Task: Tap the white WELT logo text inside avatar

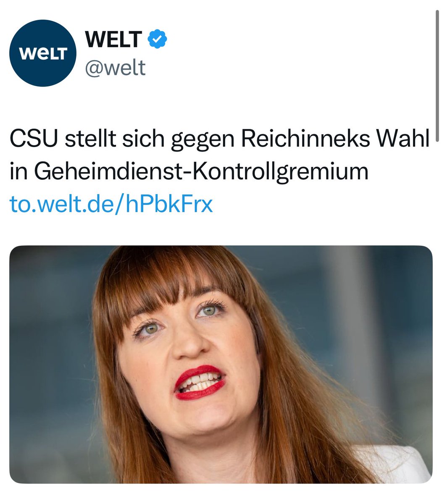Action: point(43,53)
